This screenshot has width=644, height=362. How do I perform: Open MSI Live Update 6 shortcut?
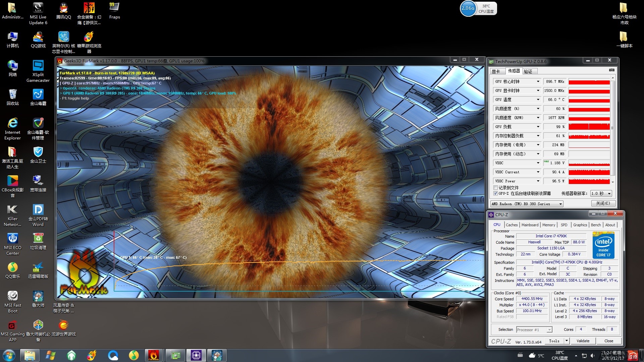click(x=38, y=13)
